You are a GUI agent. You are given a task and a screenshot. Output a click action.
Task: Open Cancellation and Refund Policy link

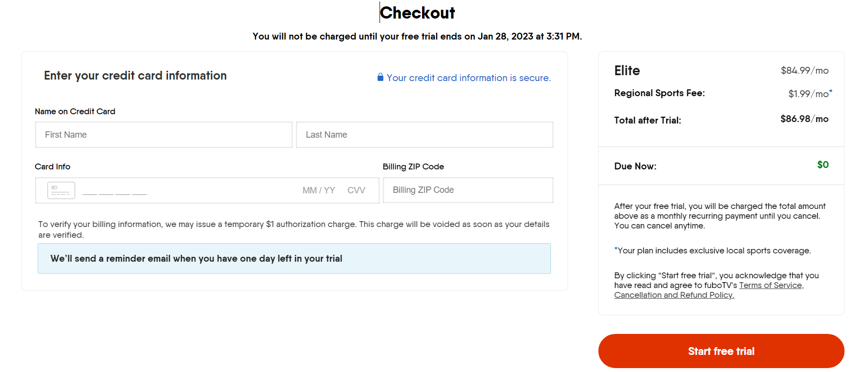tap(674, 295)
